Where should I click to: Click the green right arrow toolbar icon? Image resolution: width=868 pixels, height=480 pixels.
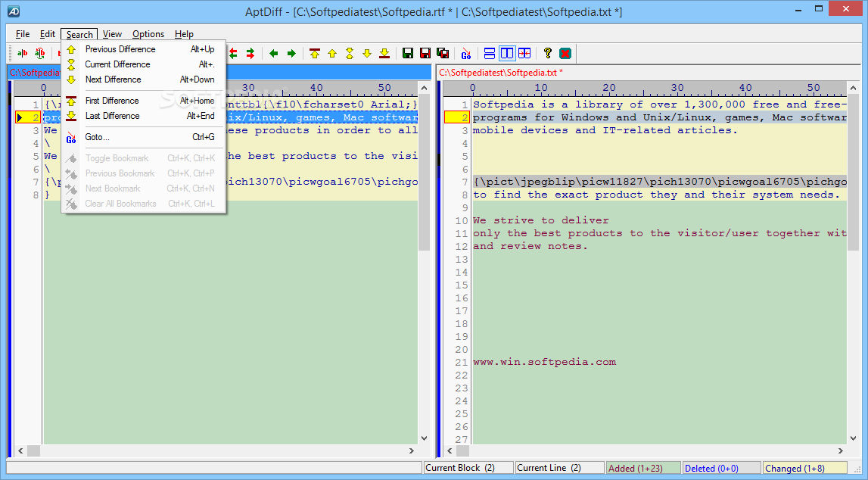point(291,53)
